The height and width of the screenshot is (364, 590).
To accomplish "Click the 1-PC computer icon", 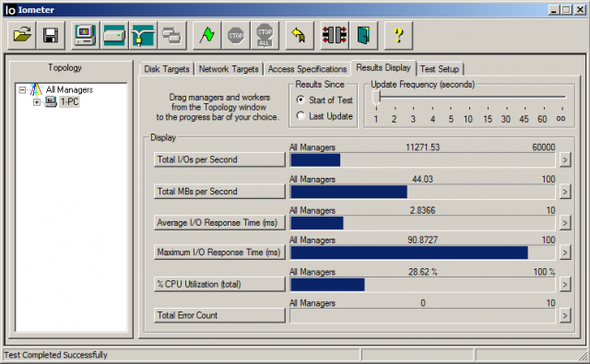I will coord(51,101).
